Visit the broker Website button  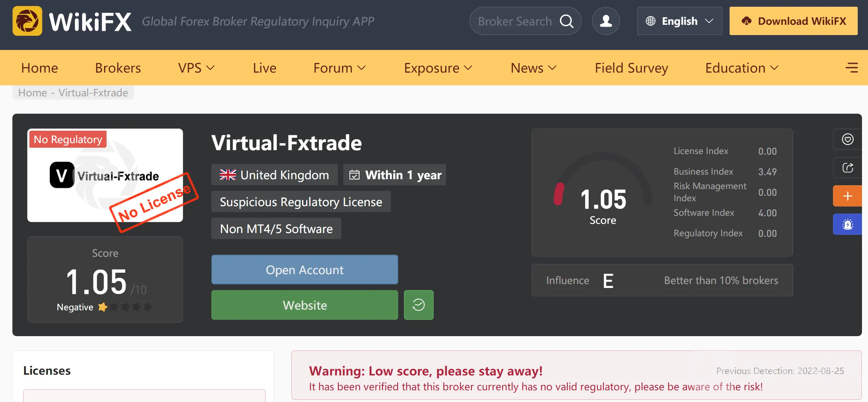(304, 305)
